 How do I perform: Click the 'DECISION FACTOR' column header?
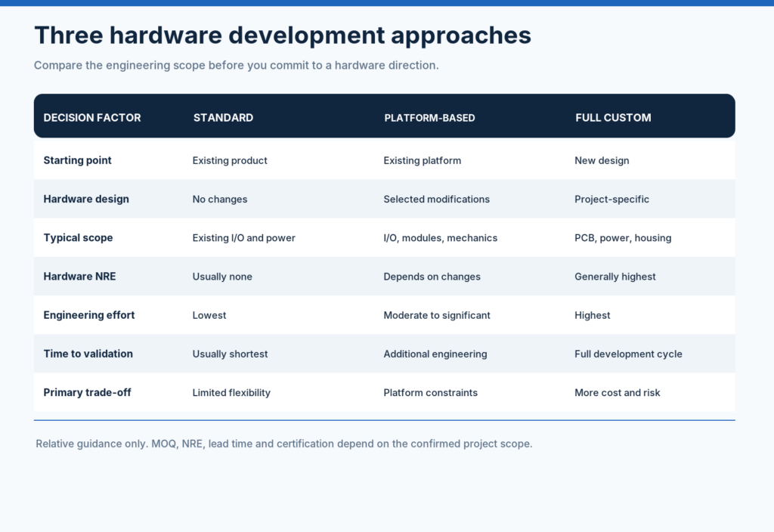click(91, 117)
